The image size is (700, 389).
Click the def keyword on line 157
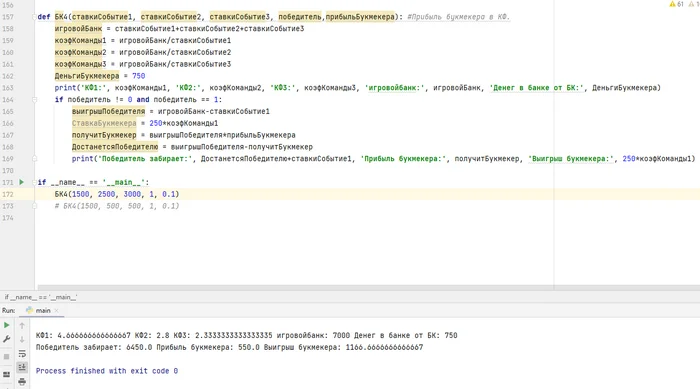click(44, 17)
